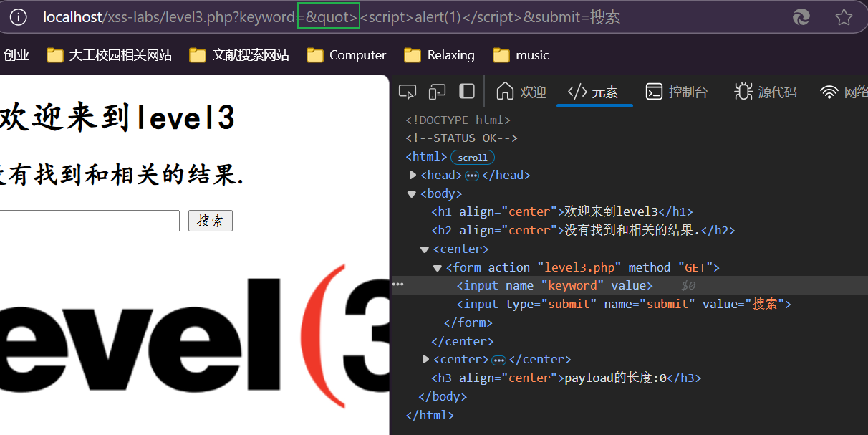Open the Computer bookmark folder

pyautogui.click(x=347, y=55)
